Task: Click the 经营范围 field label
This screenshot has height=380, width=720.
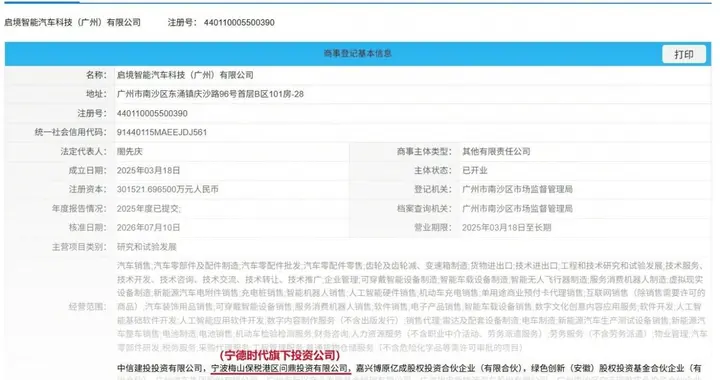Action: click(88, 306)
